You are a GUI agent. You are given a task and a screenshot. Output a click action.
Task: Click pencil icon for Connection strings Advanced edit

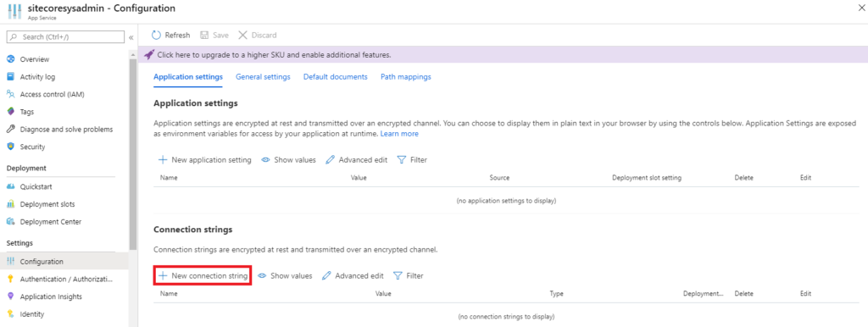pyautogui.click(x=326, y=275)
